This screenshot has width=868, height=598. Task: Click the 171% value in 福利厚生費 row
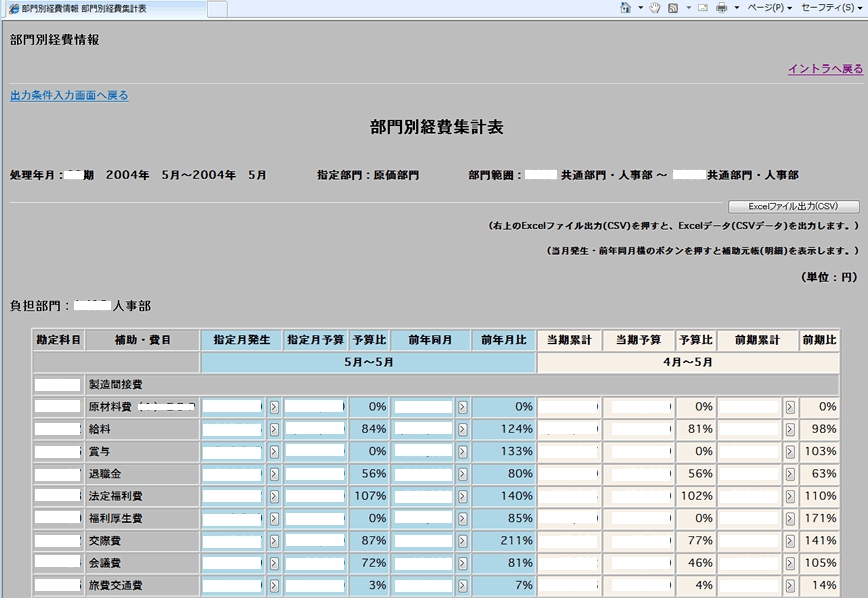click(820, 519)
